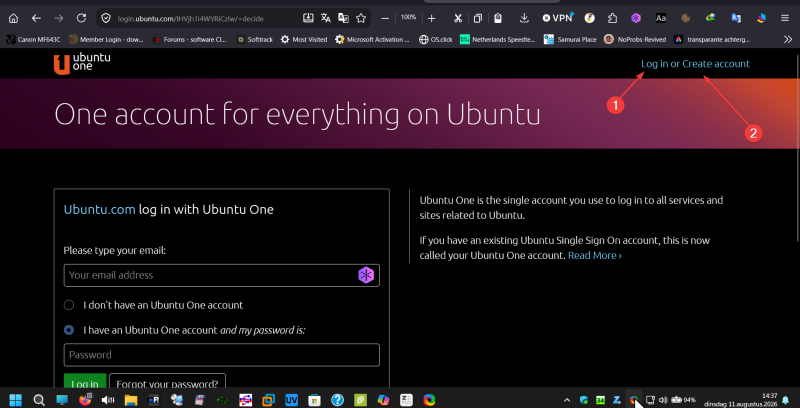800x408 pixels.
Task: Open Firefox from the taskbar
Action: pyautogui.click(x=85, y=400)
